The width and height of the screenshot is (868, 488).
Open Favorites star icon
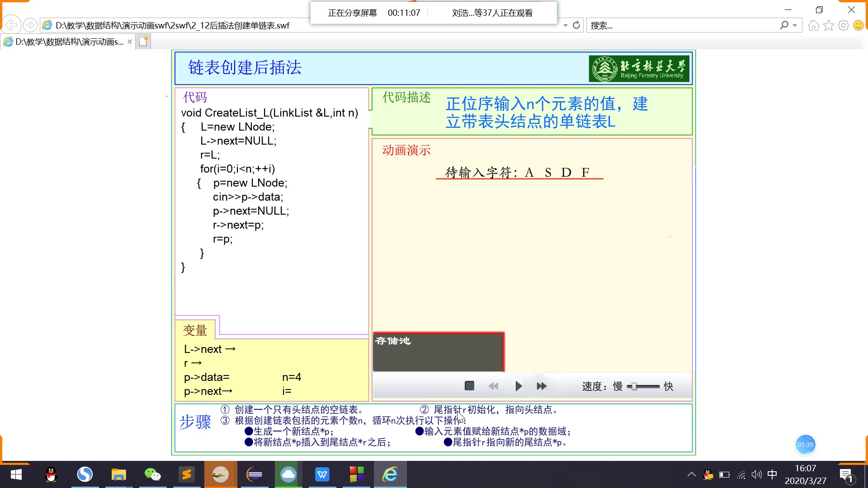pos(828,25)
